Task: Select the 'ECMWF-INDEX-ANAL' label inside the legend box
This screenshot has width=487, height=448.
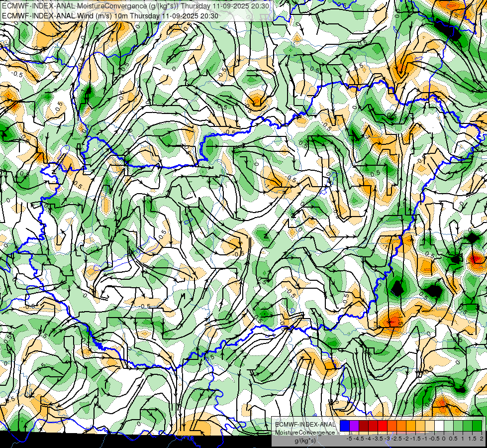Action: 305,425
